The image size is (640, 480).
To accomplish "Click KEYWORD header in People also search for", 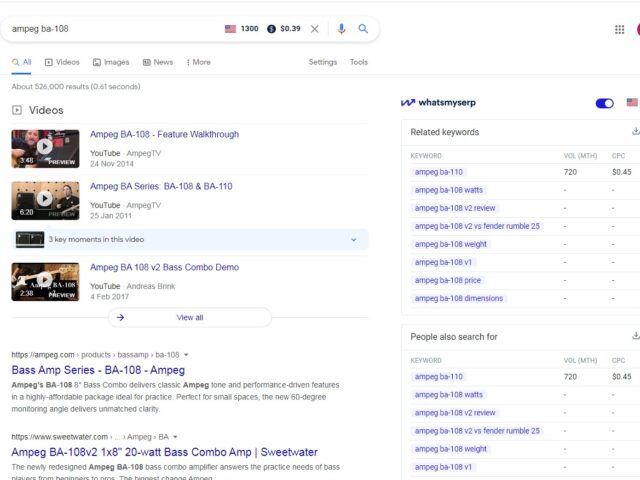I will coord(426,360).
